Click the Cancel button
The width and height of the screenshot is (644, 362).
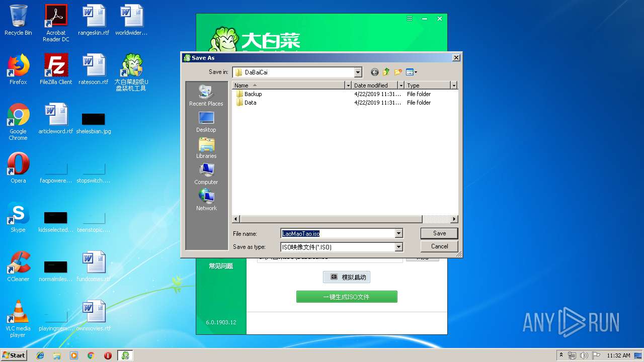[x=439, y=246]
